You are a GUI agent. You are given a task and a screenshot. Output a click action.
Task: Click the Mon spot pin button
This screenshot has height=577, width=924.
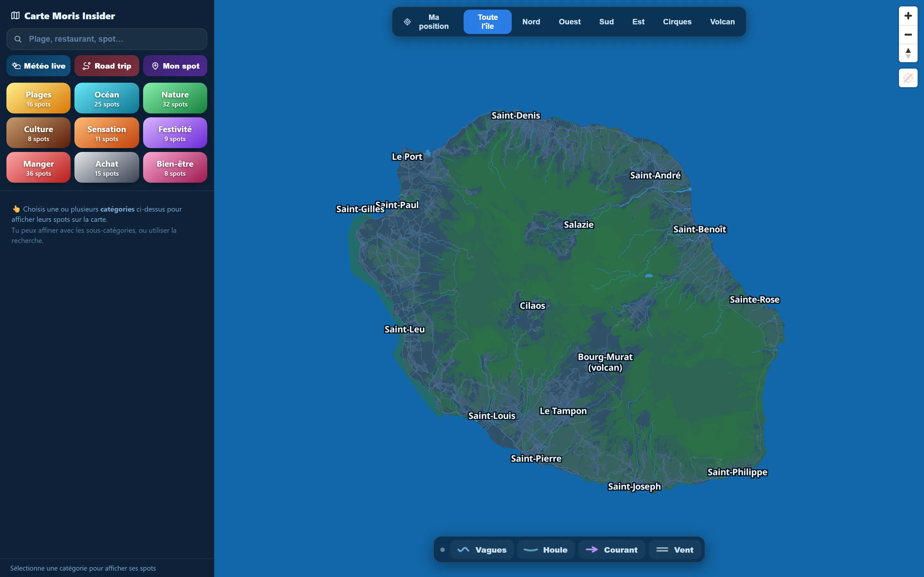[175, 66]
